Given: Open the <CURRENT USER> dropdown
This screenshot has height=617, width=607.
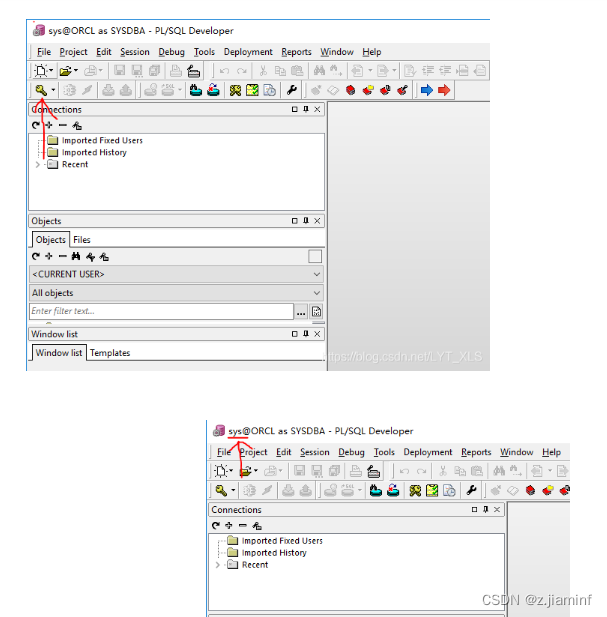Looking at the screenshot, I should 176,274.
